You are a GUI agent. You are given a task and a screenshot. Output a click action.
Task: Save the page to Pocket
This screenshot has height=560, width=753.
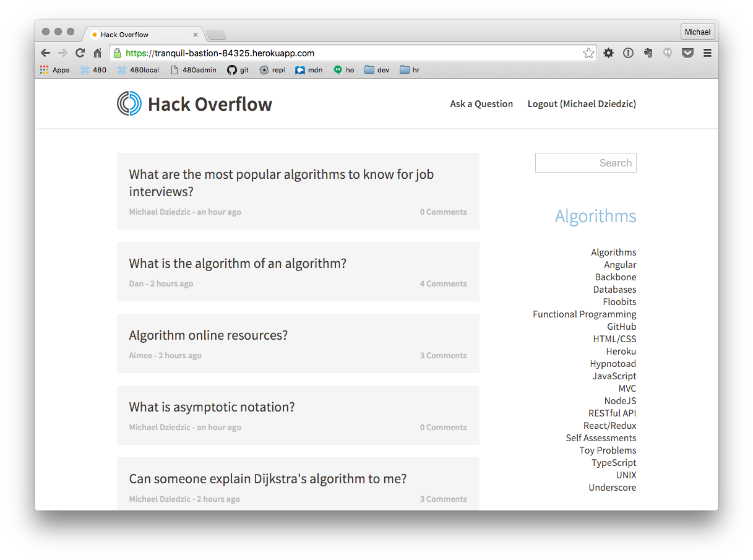(687, 53)
